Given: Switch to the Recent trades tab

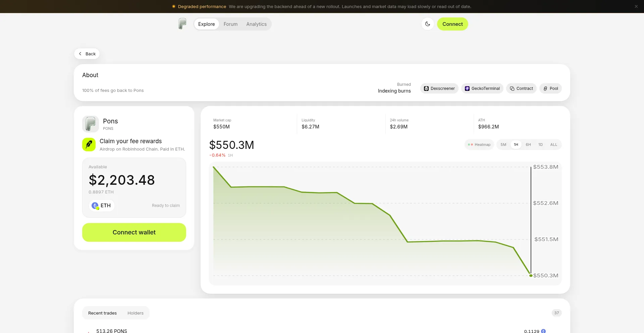Looking at the screenshot, I should coord(102,313).
